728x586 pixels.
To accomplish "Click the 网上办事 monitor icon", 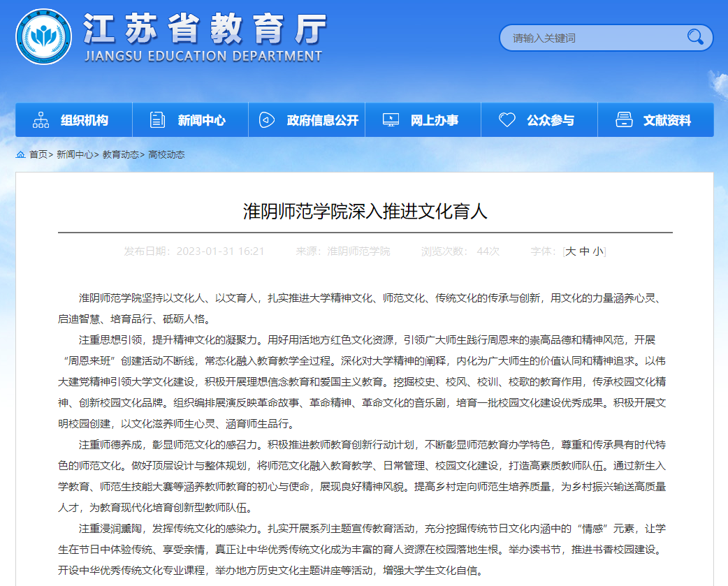I will click(x=391, y=120).
